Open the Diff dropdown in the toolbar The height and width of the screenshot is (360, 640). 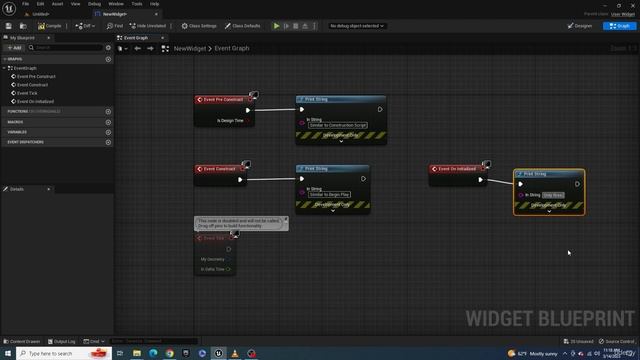[85, 26]
